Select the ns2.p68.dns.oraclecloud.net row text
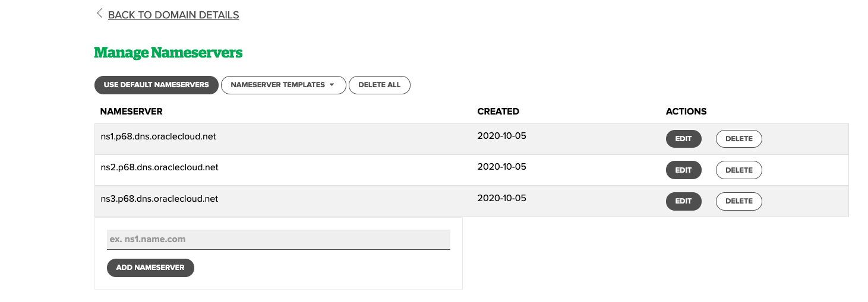 click(160, 167)
